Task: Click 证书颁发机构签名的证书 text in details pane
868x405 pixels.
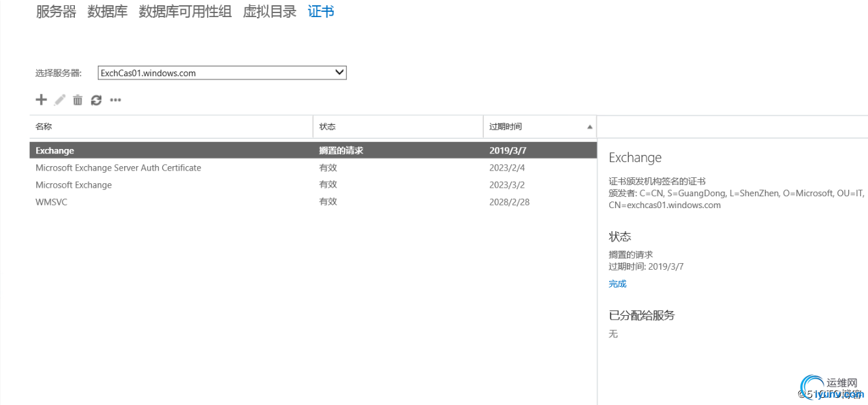Action: 657,181
